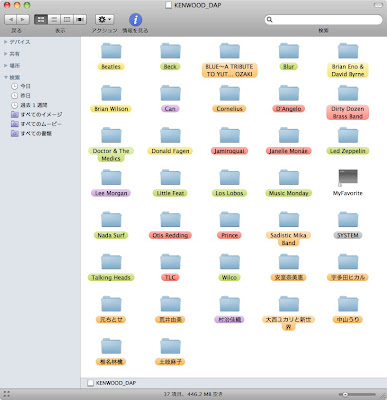Select the D'Angelo folder icon
The height and width of the screenshot is (400, 387).
click(289, 93)
